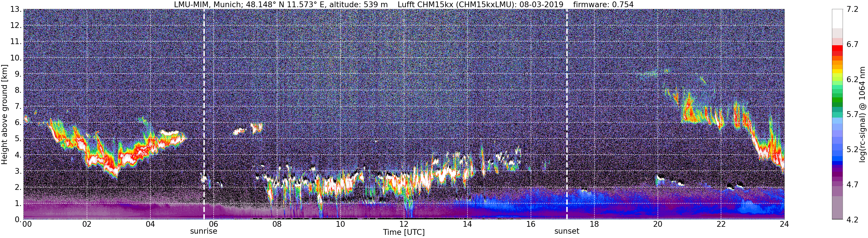Click the colorbar tick label '7.2'
The image size is (868, 238).
click(852, 10)
